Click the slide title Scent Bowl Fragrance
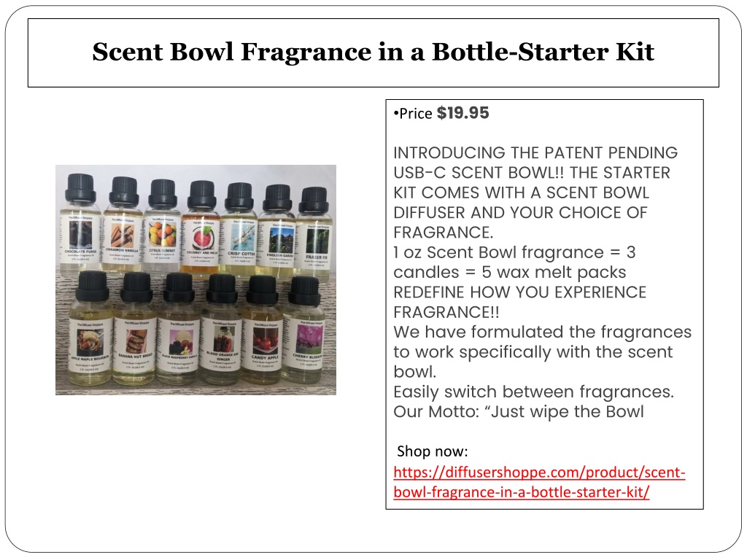Image resolution: width=747 pixels, height=560 pixels. [373, 52]
